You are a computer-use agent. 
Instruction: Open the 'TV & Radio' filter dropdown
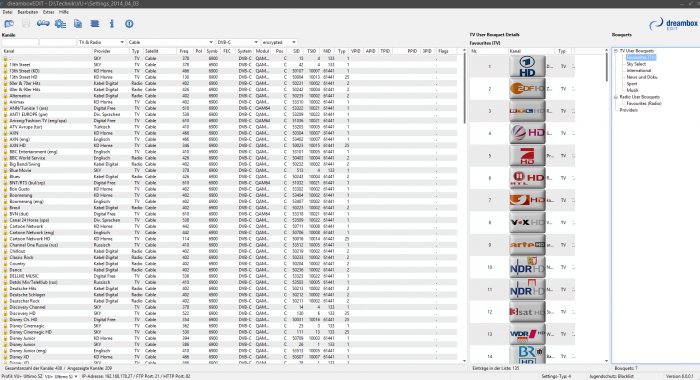pos(101,42)
